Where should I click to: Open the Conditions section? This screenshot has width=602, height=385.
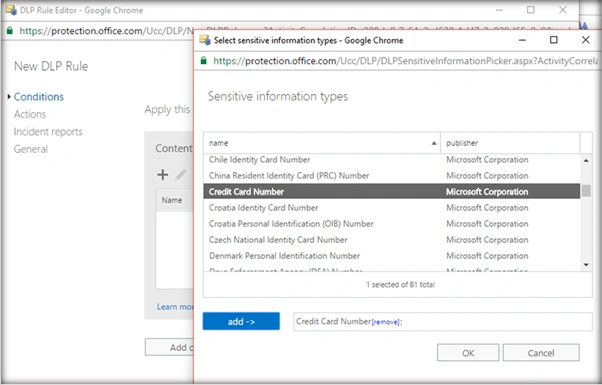point(39,97)
